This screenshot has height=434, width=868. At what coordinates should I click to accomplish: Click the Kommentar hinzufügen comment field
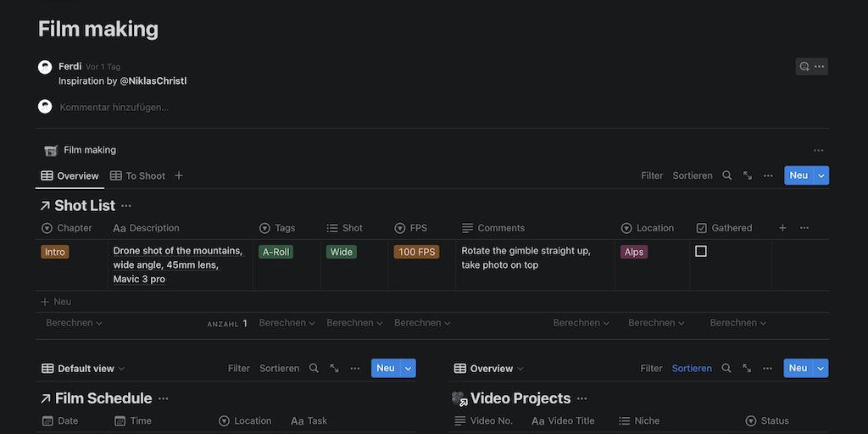114,108
